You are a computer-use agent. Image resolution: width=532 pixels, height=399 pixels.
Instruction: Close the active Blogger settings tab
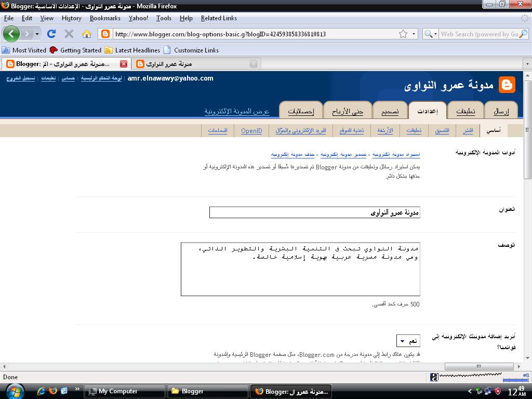click(x=124, y=64)
